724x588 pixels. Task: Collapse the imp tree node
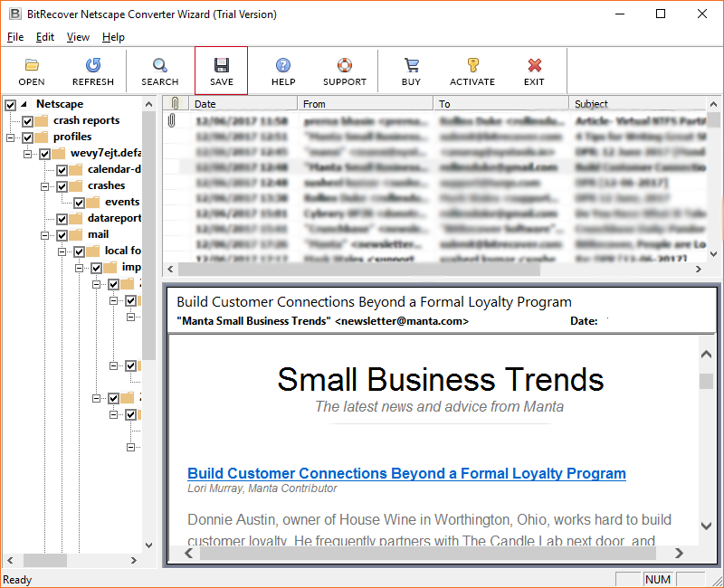click(x=79, y=268)
